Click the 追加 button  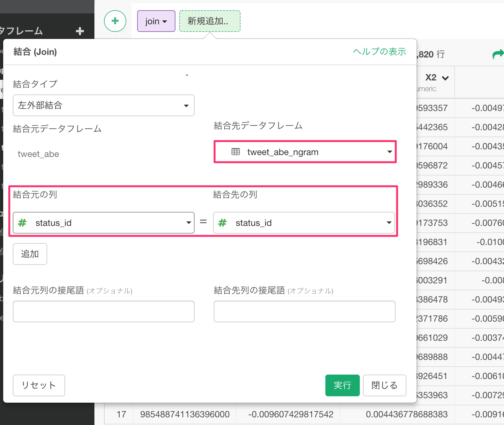point(30,254)
